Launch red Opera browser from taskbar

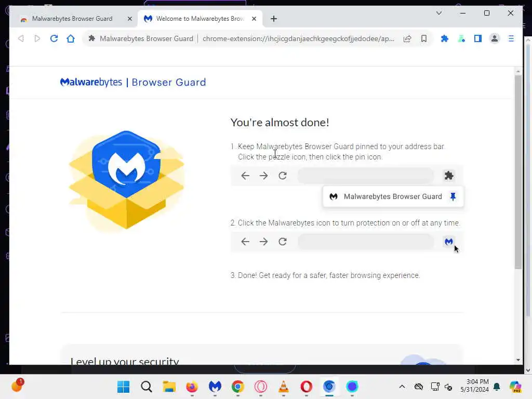pyautogui.click(x=306, y=387)
